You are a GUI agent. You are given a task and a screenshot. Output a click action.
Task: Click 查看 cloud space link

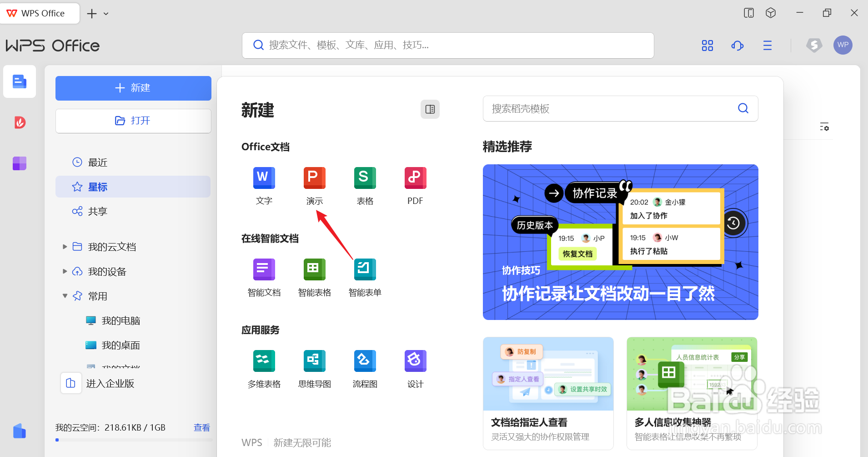pyautogui.click(x=202, y=427)
